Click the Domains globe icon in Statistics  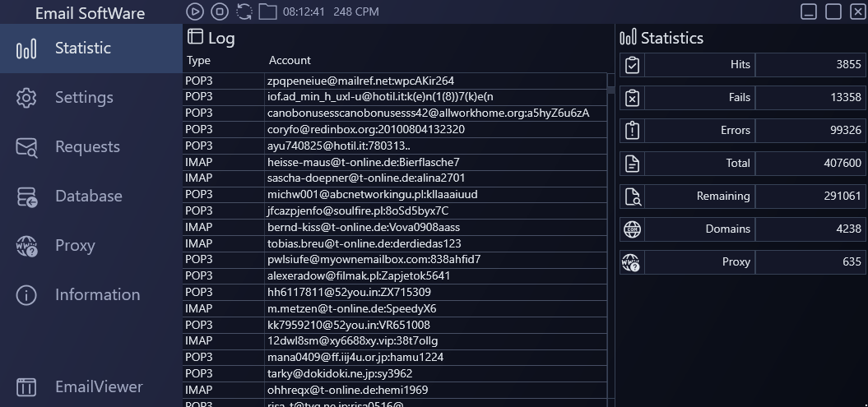pos(632,229)
